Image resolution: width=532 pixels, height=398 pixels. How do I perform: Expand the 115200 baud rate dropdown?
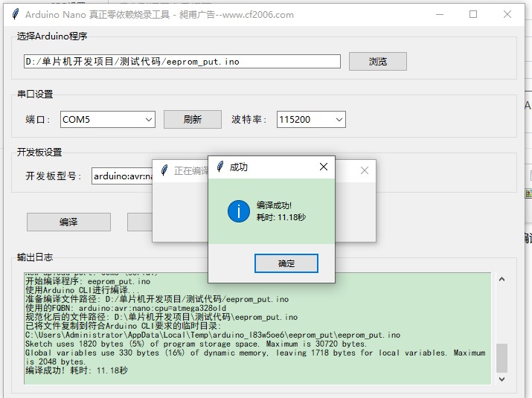pyautogui.click(x=339, y=119)
